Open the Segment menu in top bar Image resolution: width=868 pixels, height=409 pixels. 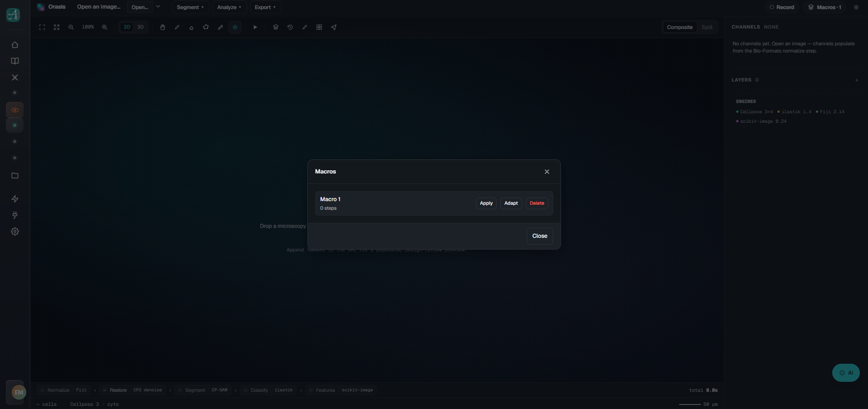190,7
